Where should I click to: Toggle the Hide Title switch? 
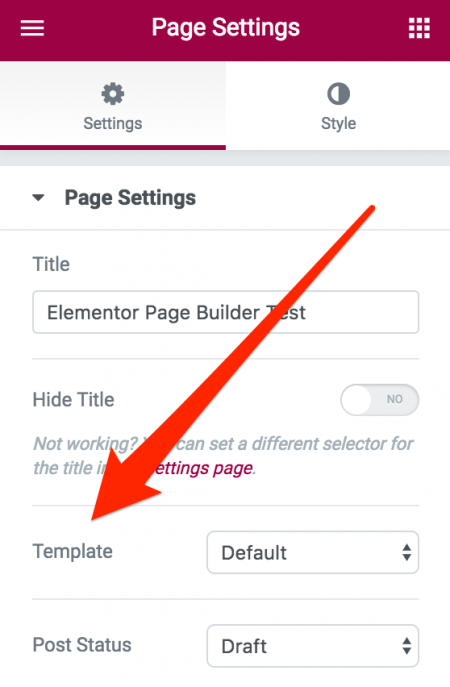[x=379, y=400]
